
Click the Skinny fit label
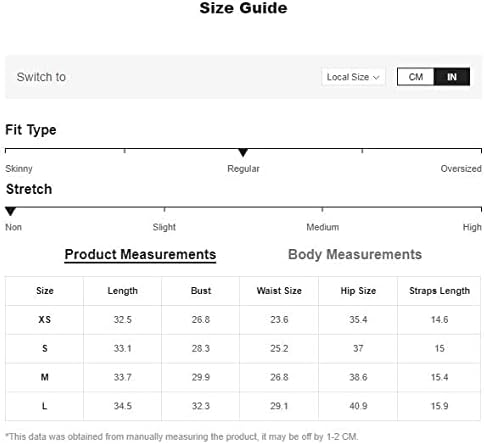(19, 169)
